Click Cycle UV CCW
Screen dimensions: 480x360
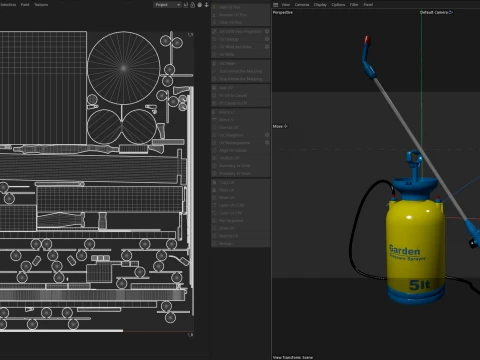coord(240,205)
